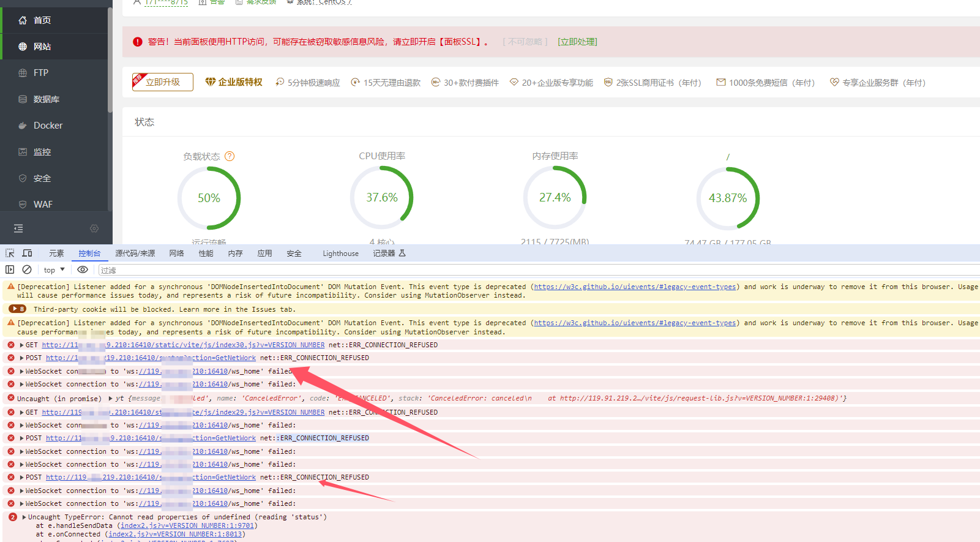The width and height of the screenshot is (980, 542).
Task: Click the 1000条免费短信 mail icon
Action: click(721, 82)
